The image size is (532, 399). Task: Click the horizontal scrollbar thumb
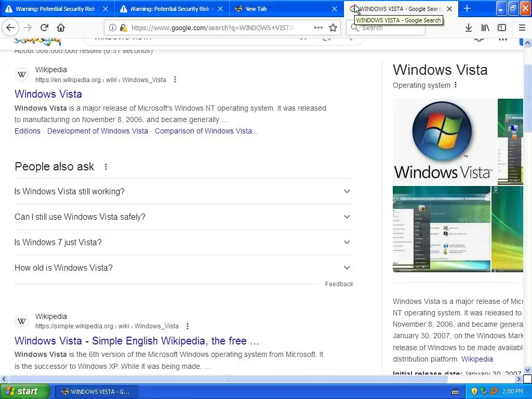[228, 379]
